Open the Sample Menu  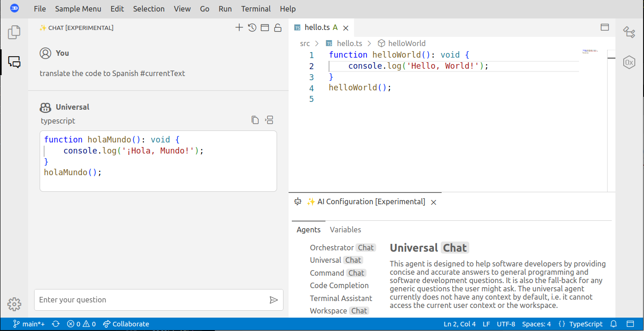point(78,8)
